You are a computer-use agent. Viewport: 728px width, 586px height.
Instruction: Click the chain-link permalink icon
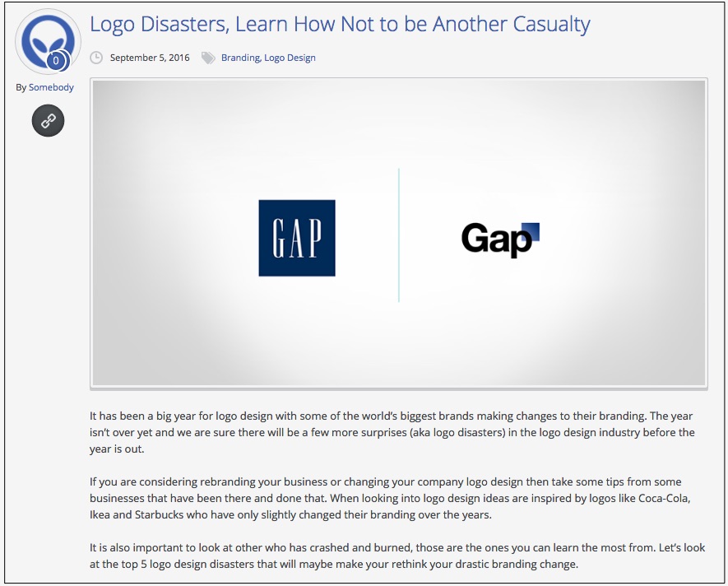coord(48,121)
